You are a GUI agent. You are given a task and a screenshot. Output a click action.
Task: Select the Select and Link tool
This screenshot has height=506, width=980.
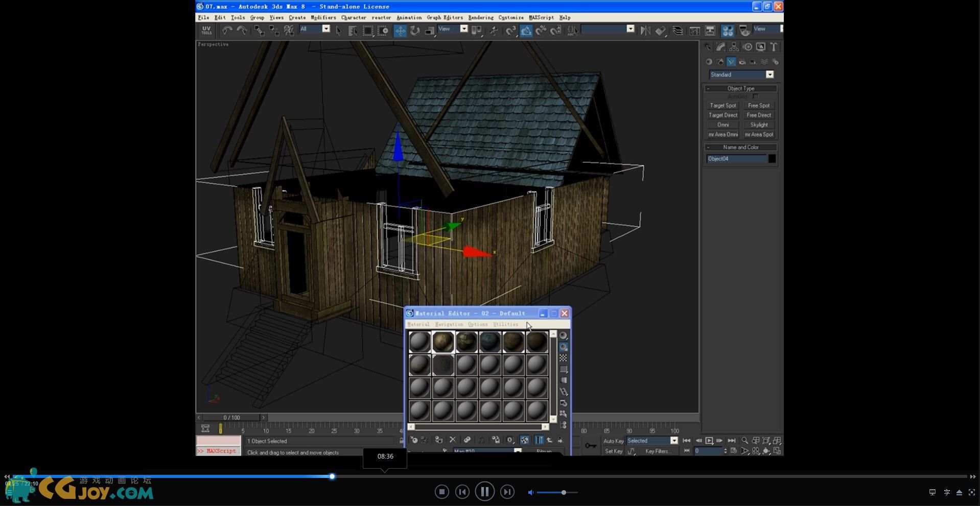tap(260, 31)
